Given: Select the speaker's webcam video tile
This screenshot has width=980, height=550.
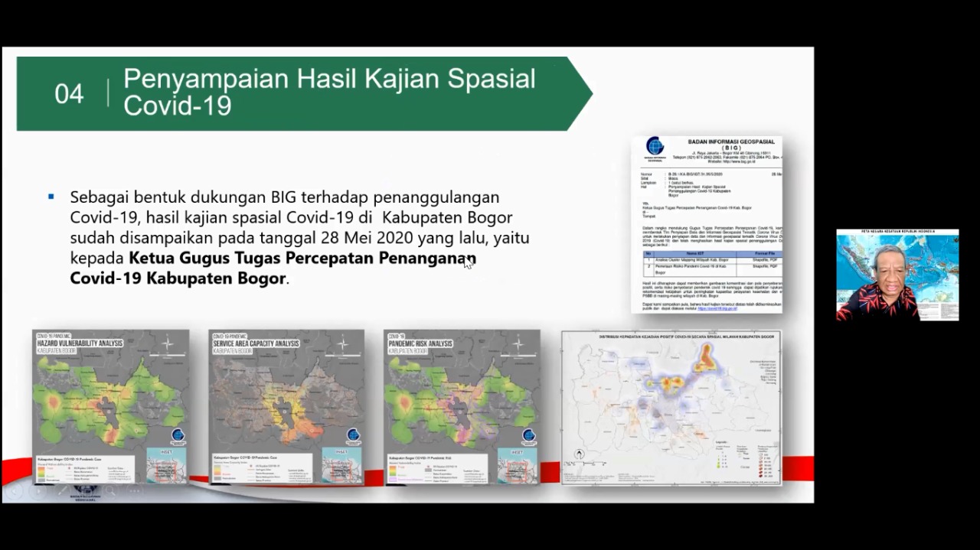Looking at the screenshot, I should click(x=897, y=275).
